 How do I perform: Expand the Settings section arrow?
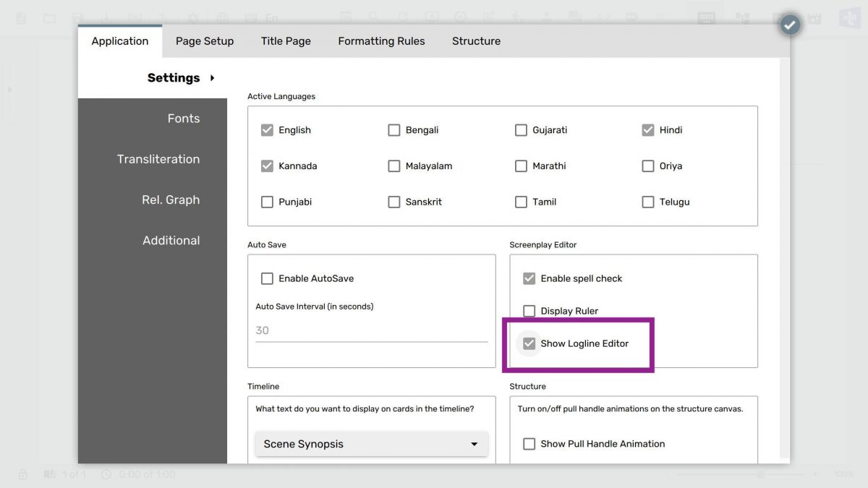coord(212,77)
